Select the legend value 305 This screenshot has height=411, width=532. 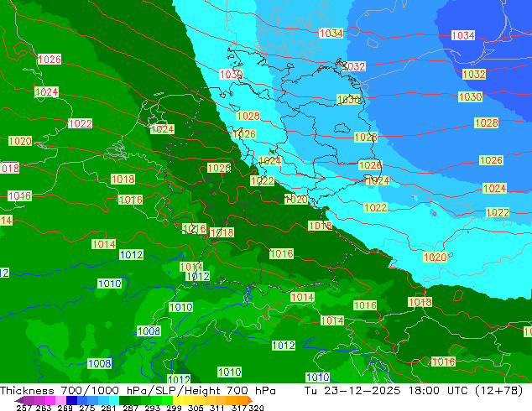point(196,408)
